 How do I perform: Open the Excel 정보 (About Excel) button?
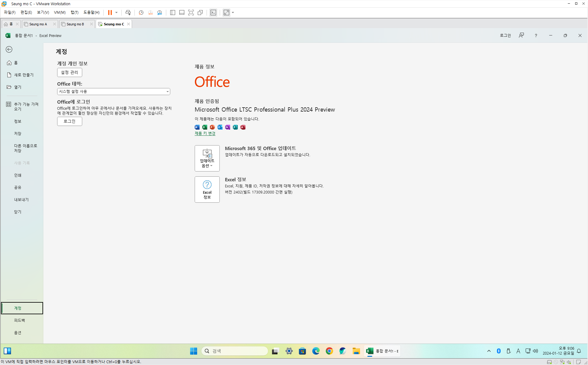207,189
